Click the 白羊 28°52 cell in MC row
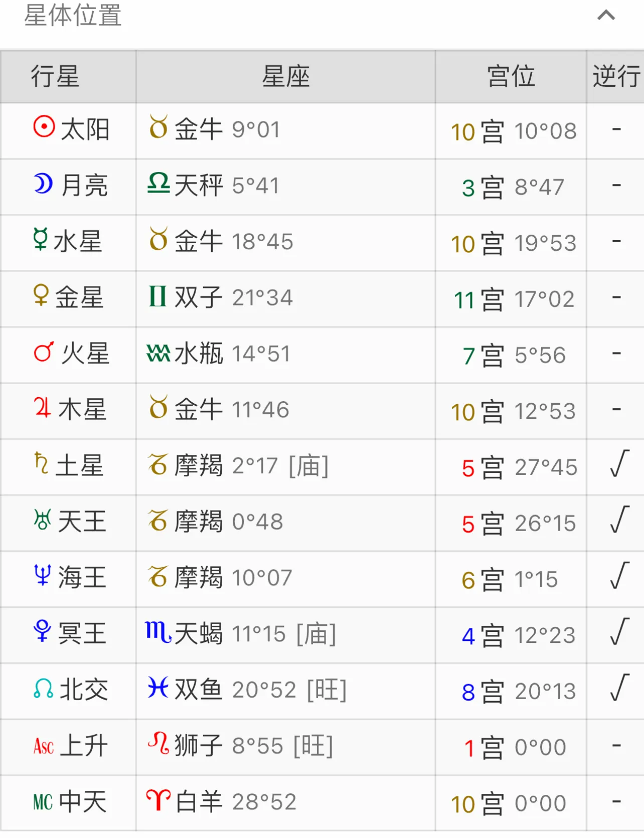The width and height of the screenshot is (644, 838). (x=236, y=801)
